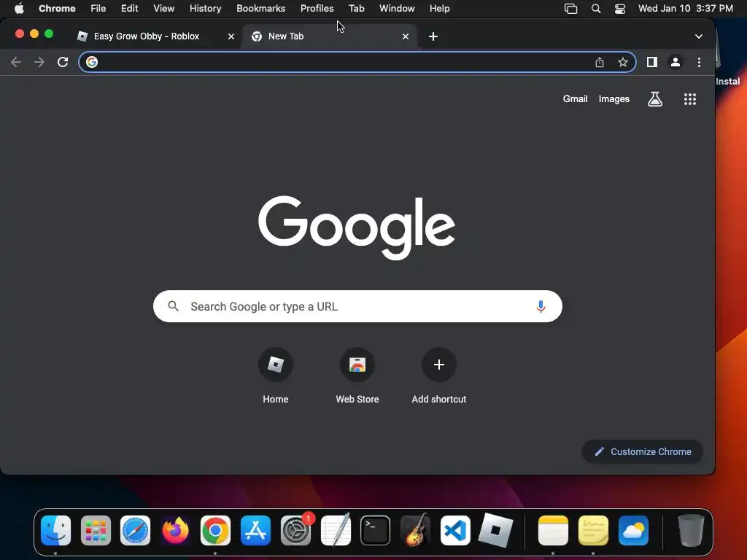747x560 pixels.
Task: Open the Gmail link
Action: click(575, 99)
